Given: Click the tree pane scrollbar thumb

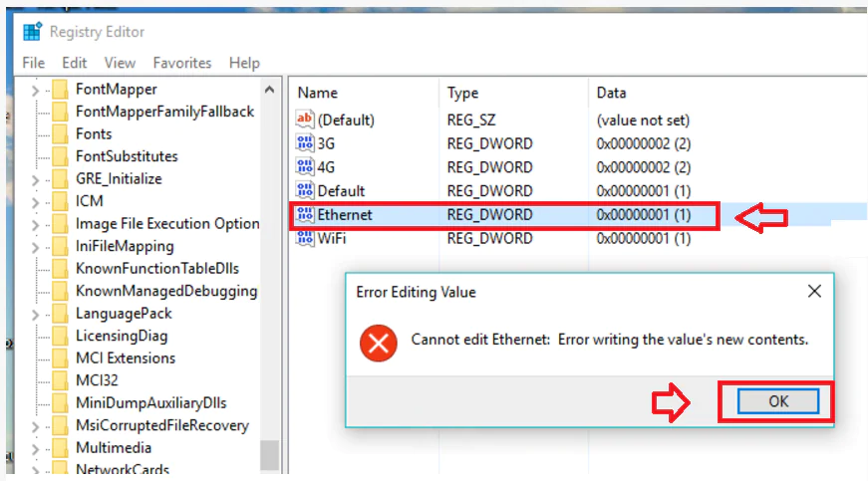Looking at the screenshot, I should (270, 455).
